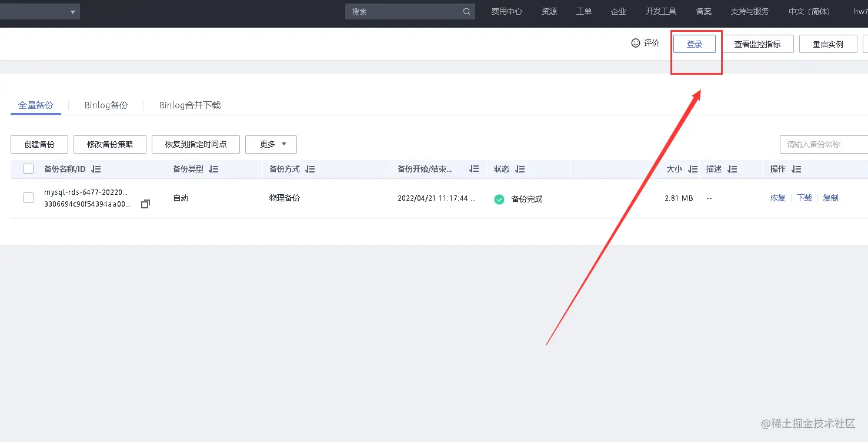Switch to the Binlog合并下载 tab
The height and width of the screenshot is (442, 868).
click(190, 105)
